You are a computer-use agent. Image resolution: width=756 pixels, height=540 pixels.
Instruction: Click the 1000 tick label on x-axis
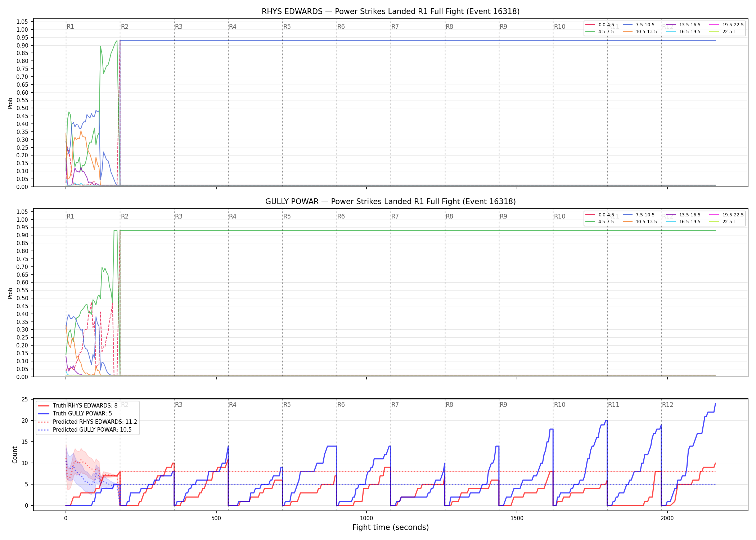(x=366, y=518)
